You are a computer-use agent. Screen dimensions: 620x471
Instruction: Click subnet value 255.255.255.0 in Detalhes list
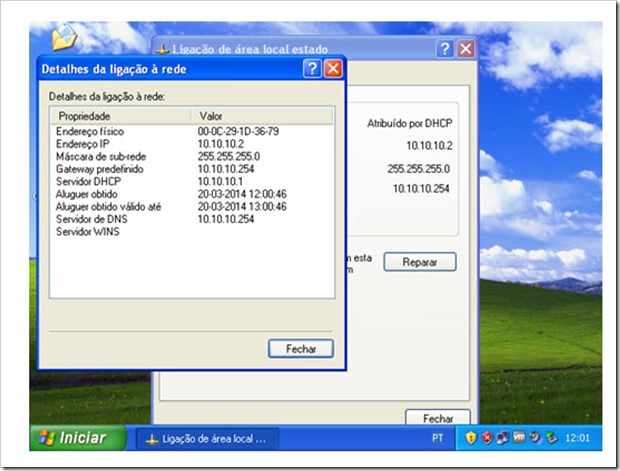tap(229, 157)
